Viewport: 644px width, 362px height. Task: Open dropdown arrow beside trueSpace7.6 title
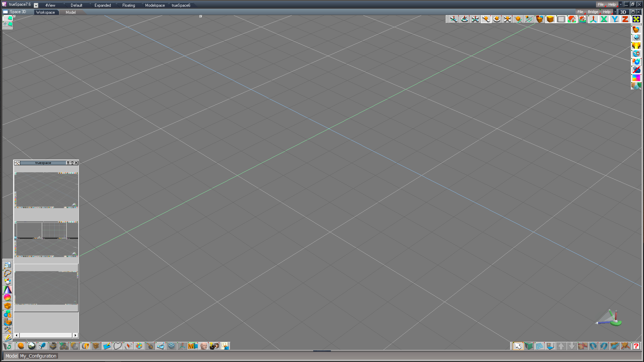point(36,5)
